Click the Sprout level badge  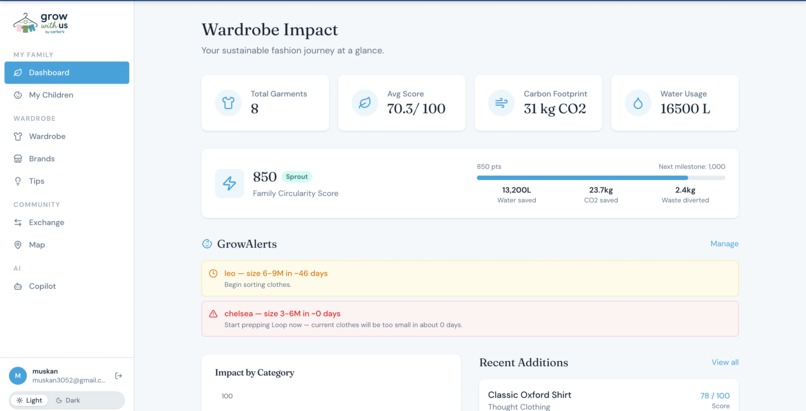coord(297,177)
